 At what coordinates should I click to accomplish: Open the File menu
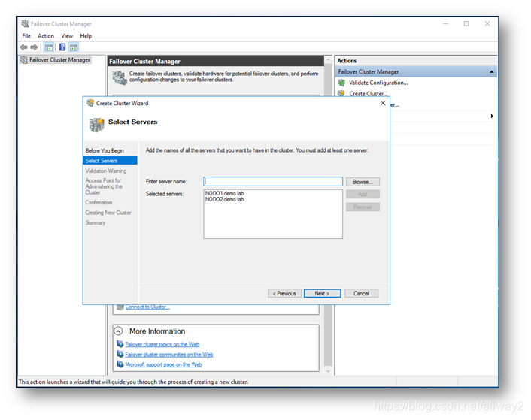(x=26, y=36)
